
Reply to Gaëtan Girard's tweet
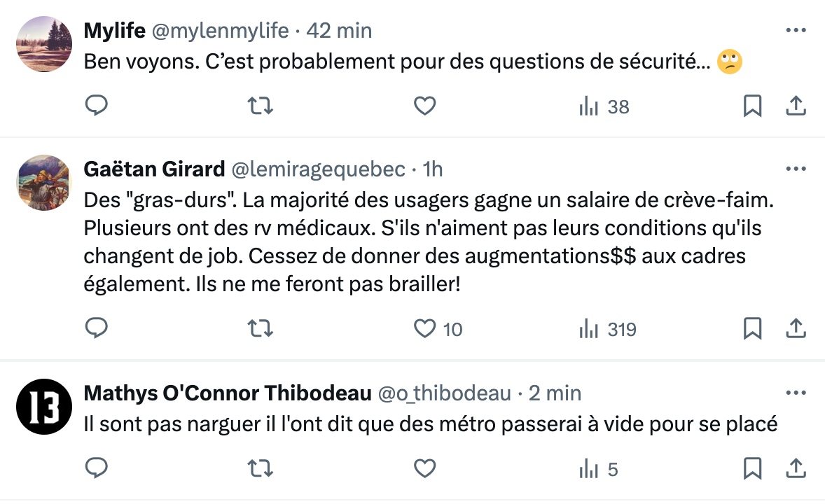coord(95,328)
